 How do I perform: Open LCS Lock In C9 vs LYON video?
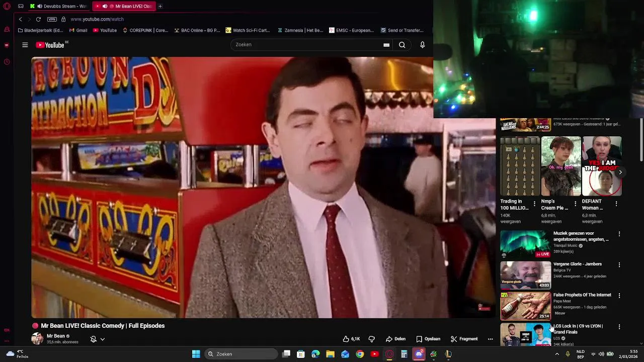point(525,334)
